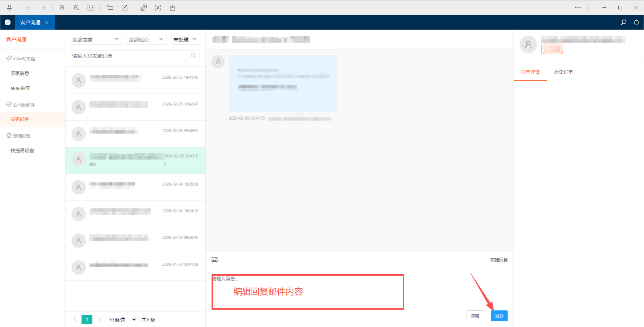This screenshot has height=327, width=644.
Task: Click the zoom in magnifier icon
Action: point(62,8)
